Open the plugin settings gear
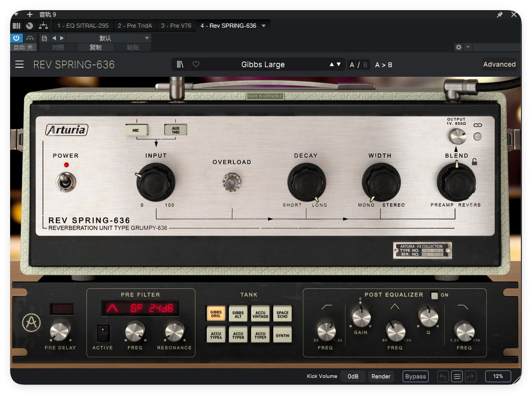532x395 pixels. [459, 47]
